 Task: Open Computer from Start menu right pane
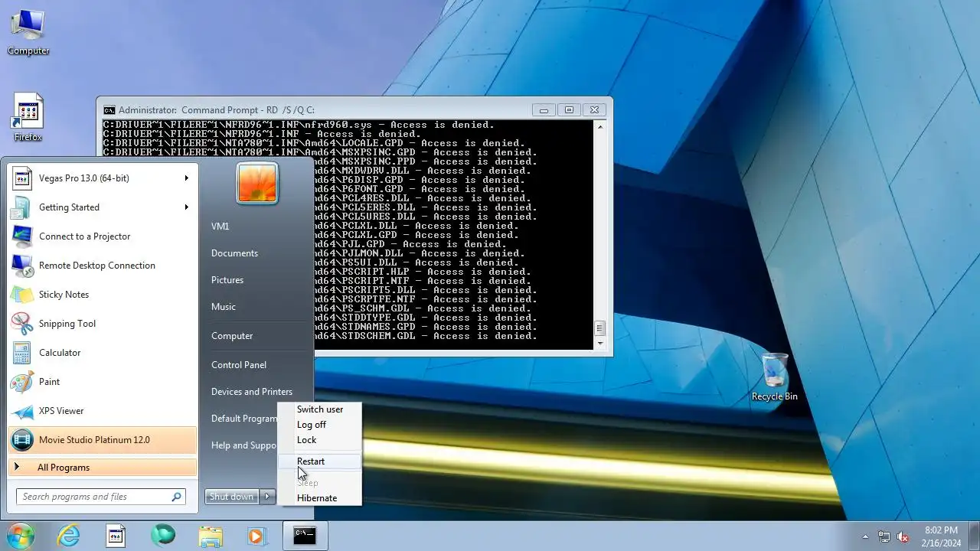pos(232,336)
